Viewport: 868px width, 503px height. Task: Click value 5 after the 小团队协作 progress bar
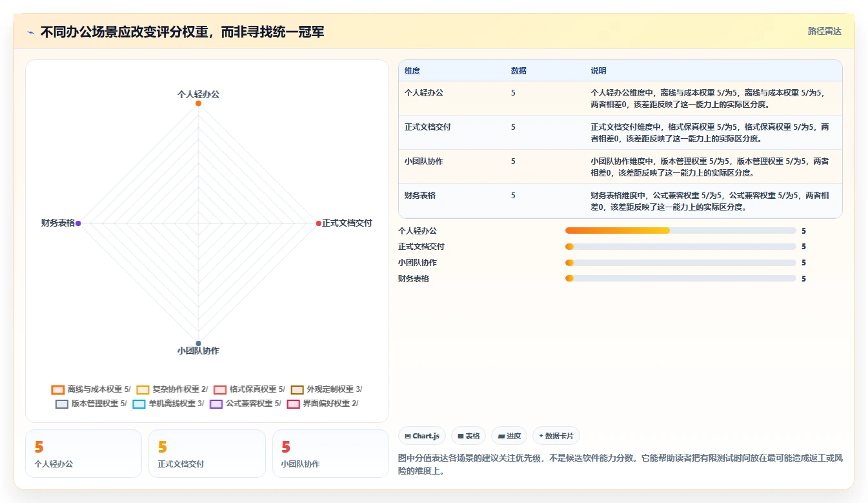coord(803,263)
